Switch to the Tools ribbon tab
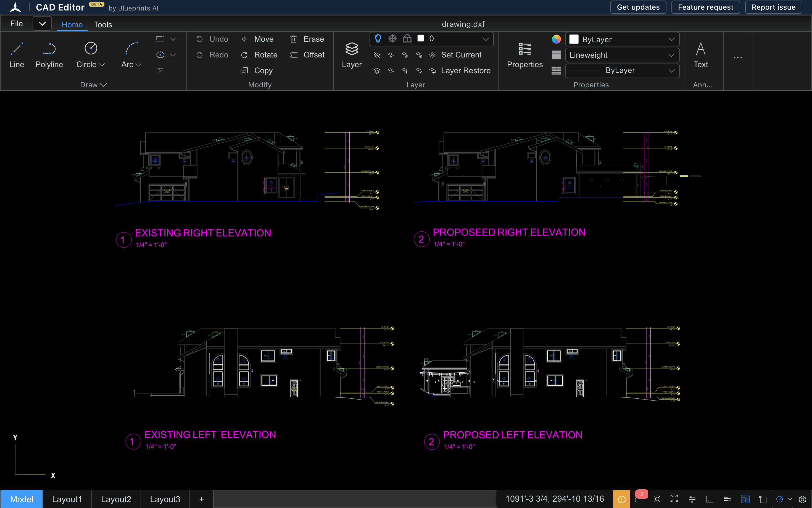Viewport: 812px width, 508px height. click(103, 25)
